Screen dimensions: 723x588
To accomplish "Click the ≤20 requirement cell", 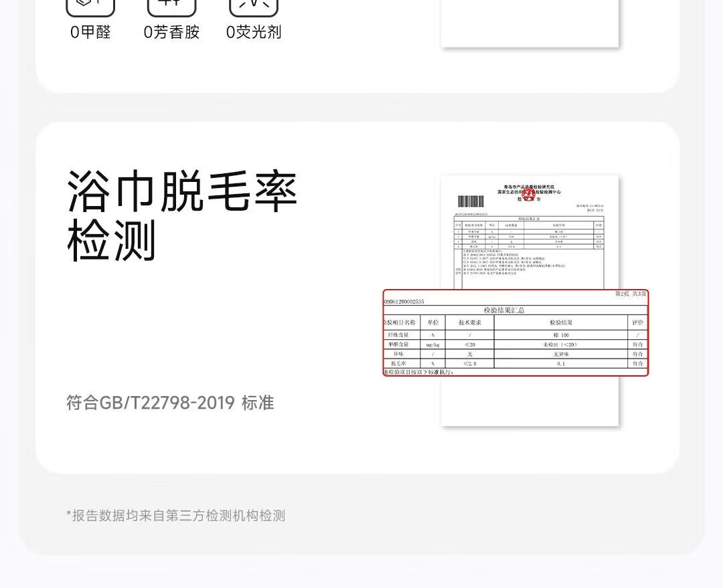I will pos(470,345).
